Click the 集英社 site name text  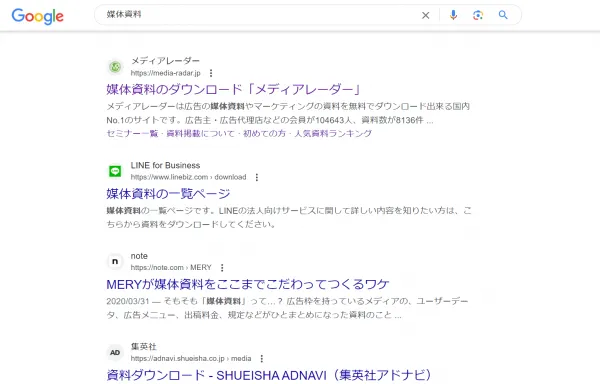tap(143, 347)
